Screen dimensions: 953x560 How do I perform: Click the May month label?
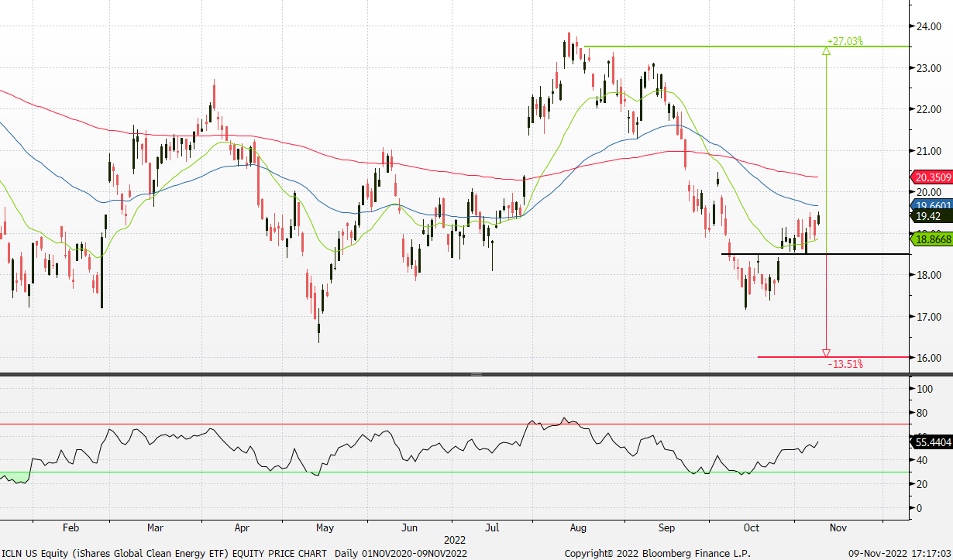[x=325, y=528]
